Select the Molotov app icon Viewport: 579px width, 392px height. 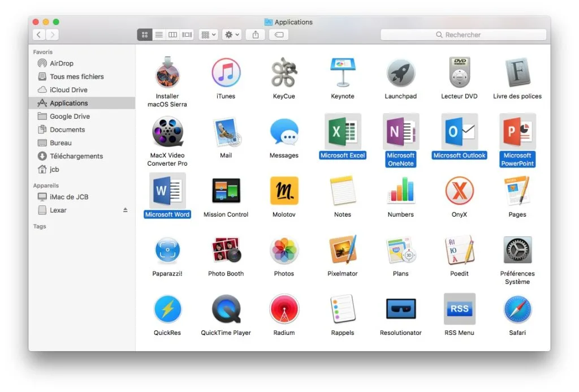click(284, 191)
